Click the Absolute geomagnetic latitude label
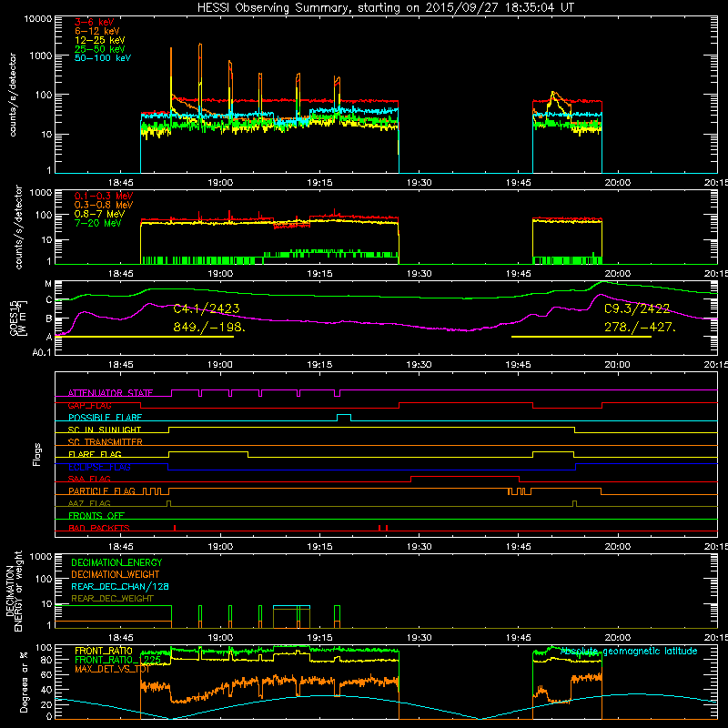The height and width of the screenshot is (728, 728). point(629,651)
